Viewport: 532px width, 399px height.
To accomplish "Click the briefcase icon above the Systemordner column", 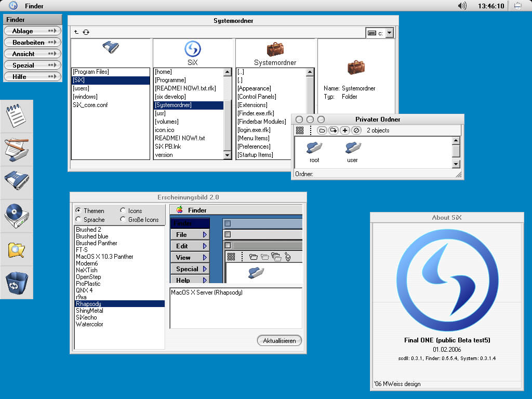I will point(275,49).
